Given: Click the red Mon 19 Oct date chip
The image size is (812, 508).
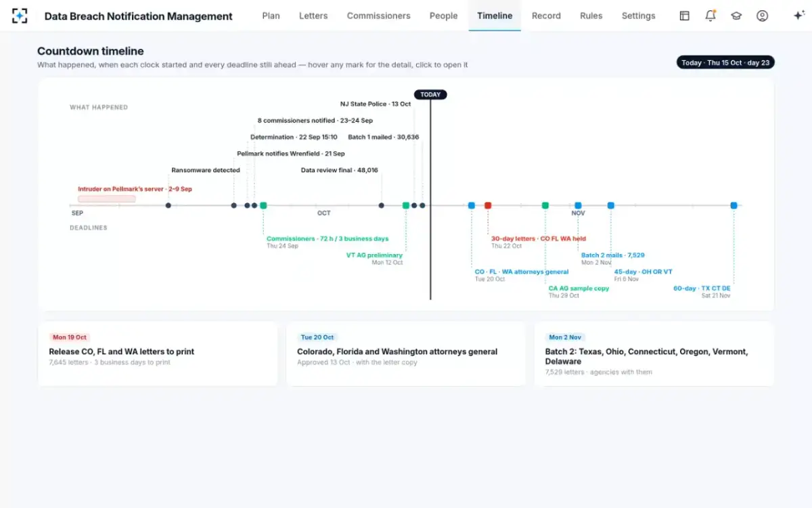Looking at the screenshot, I should (x=70, y=337).
